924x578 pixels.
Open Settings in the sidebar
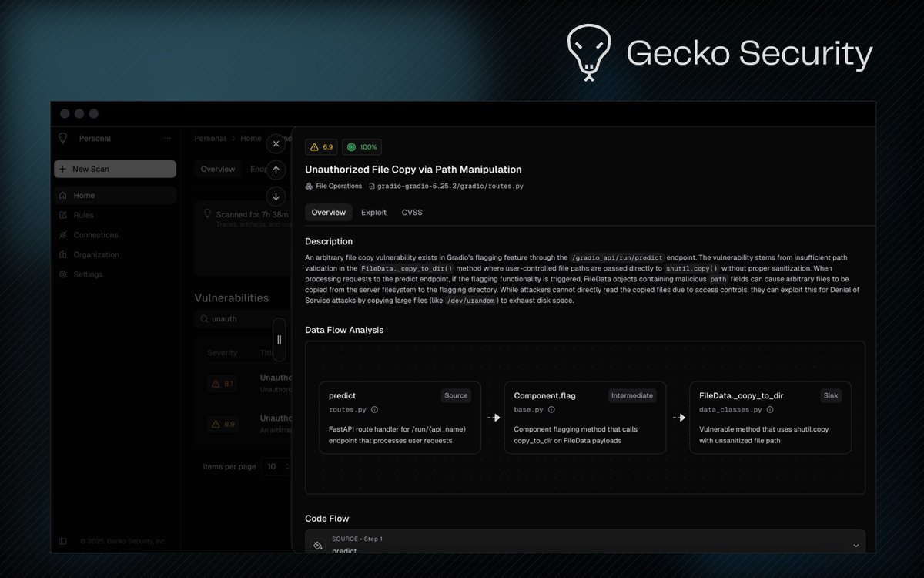coord(115,274)
